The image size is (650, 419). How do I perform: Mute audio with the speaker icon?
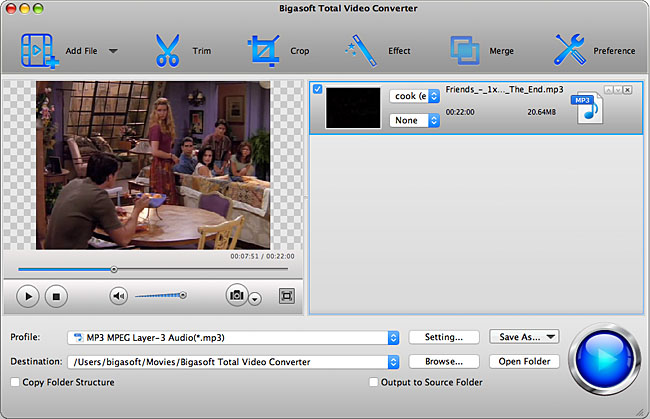point(119,296)
